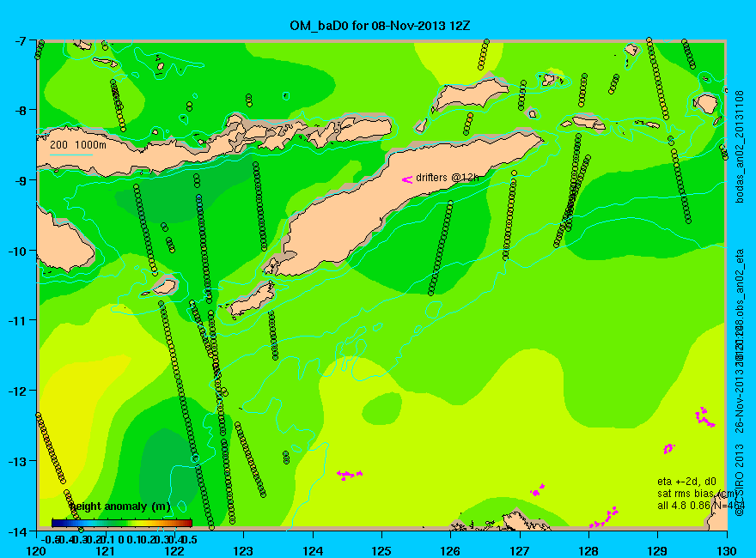Image resolution: width=756 pixels, height=558 pixels.
Task: Click the x-axis tick label 129
Action: point(658,550)
